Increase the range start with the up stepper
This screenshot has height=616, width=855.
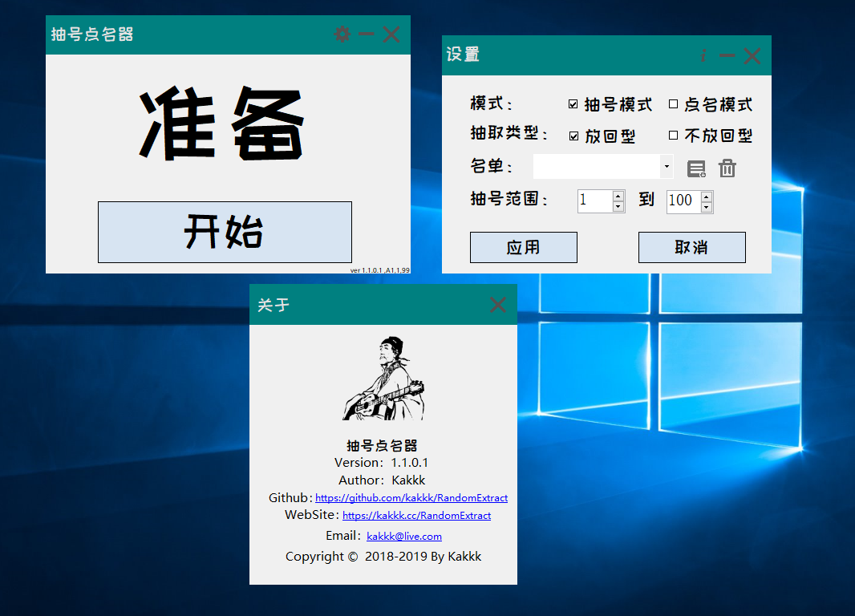pos(617,196)
